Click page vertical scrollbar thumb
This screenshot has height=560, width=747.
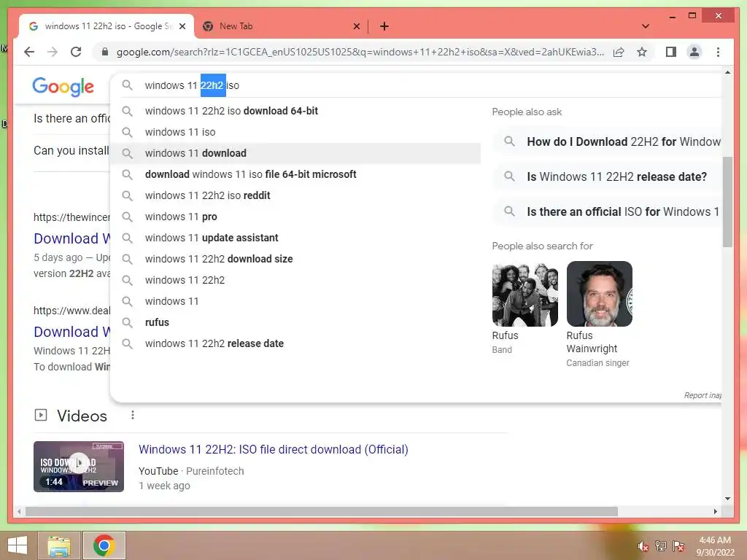727,202
